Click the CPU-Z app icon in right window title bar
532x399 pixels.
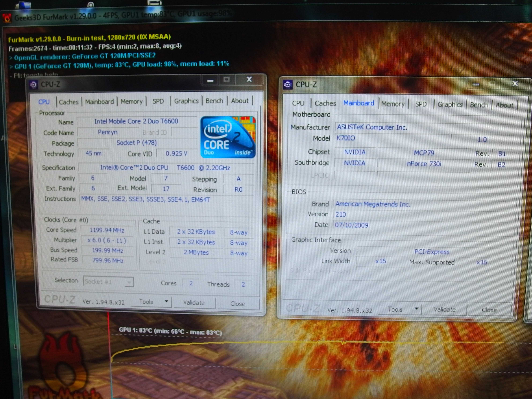click(288, 84)
